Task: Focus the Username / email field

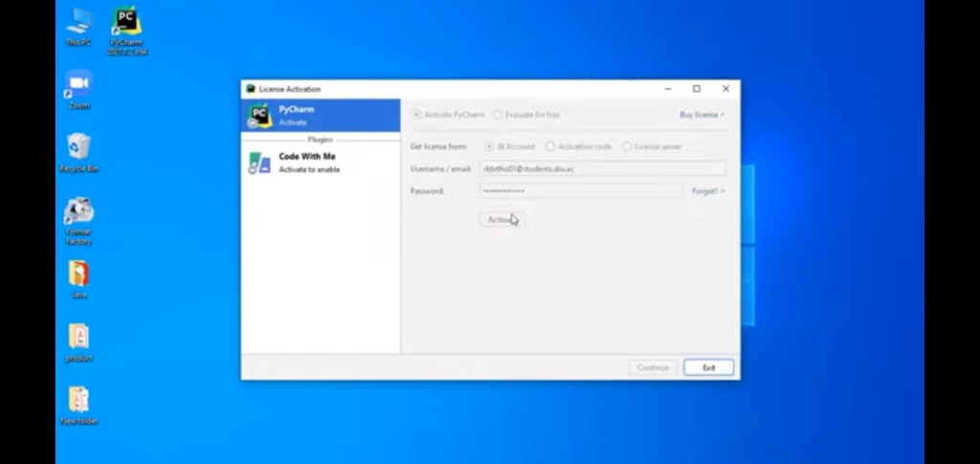Action: tap(602, 169)
